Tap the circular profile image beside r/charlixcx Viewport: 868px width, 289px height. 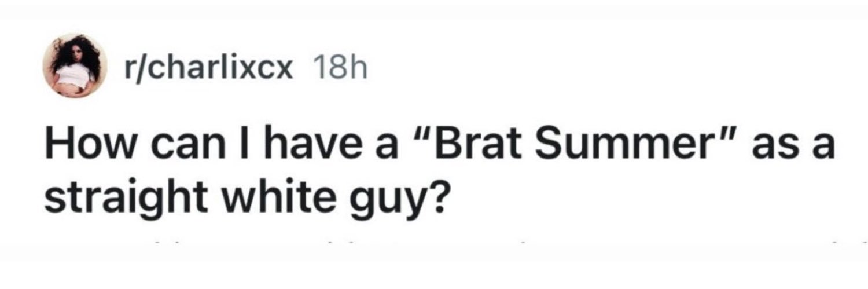76,65
